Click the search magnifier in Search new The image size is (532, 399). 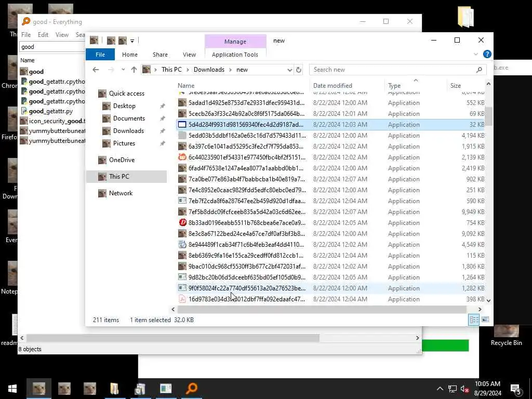click(x=479, y=70)
